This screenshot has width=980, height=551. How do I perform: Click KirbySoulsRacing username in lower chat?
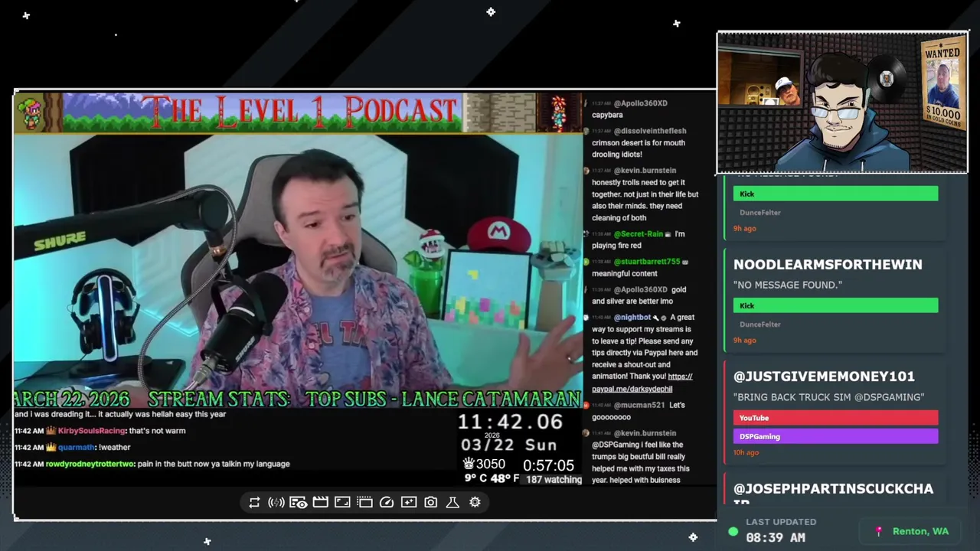coord(91,431)
